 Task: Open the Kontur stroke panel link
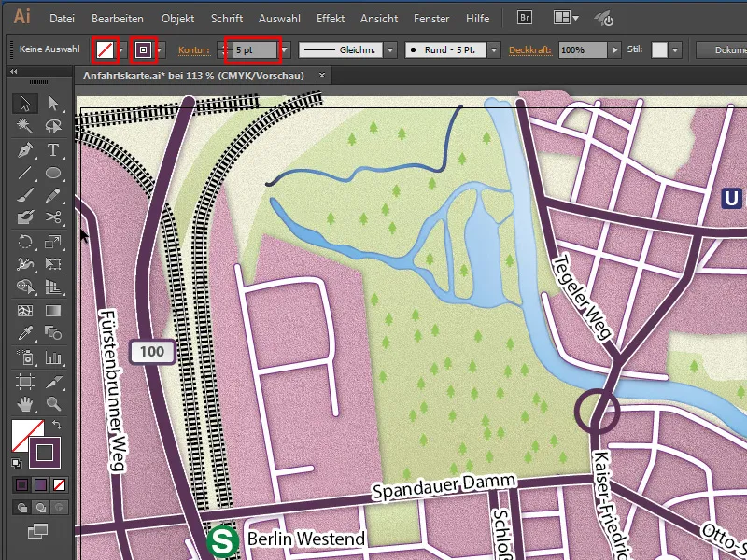point(194,50)
